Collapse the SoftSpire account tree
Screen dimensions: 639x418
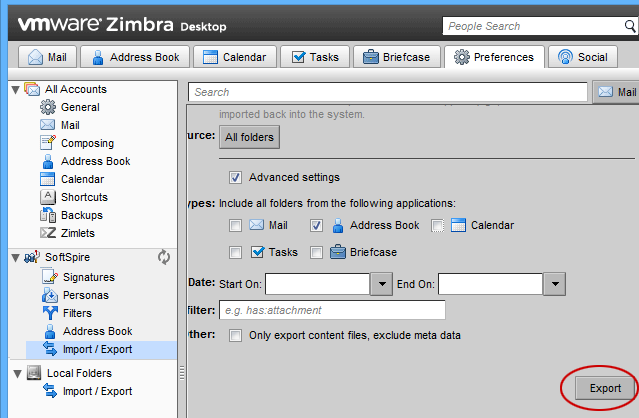(16, 258)
